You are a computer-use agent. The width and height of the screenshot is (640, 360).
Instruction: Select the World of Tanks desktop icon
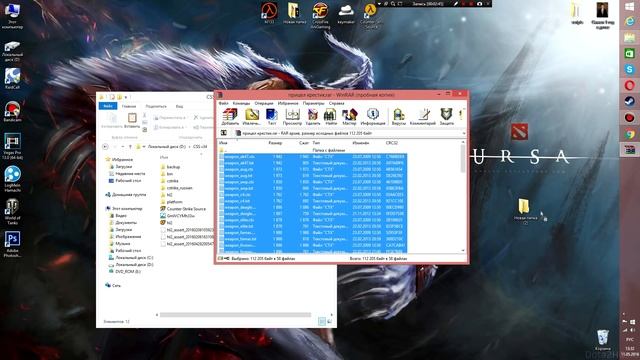[x=12, y=212]
